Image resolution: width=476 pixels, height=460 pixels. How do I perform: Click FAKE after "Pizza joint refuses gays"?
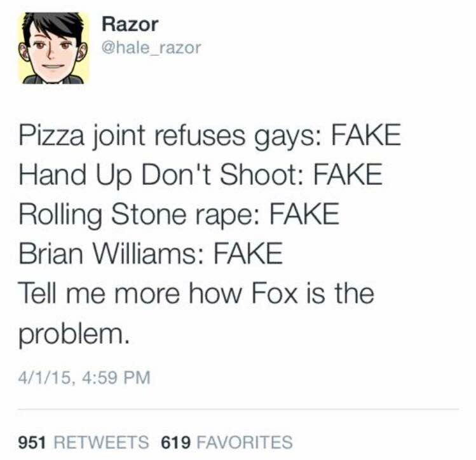366,135
